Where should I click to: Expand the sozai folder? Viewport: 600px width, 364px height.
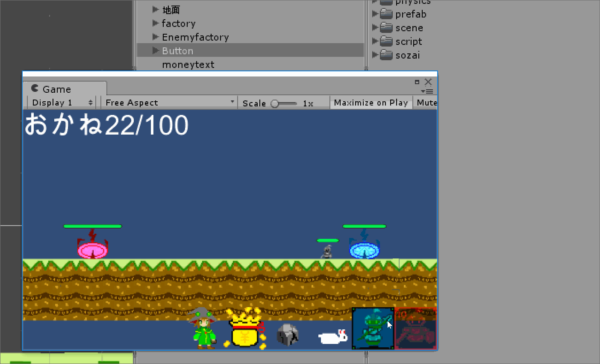pyautogui.click(x=375, y=55)
